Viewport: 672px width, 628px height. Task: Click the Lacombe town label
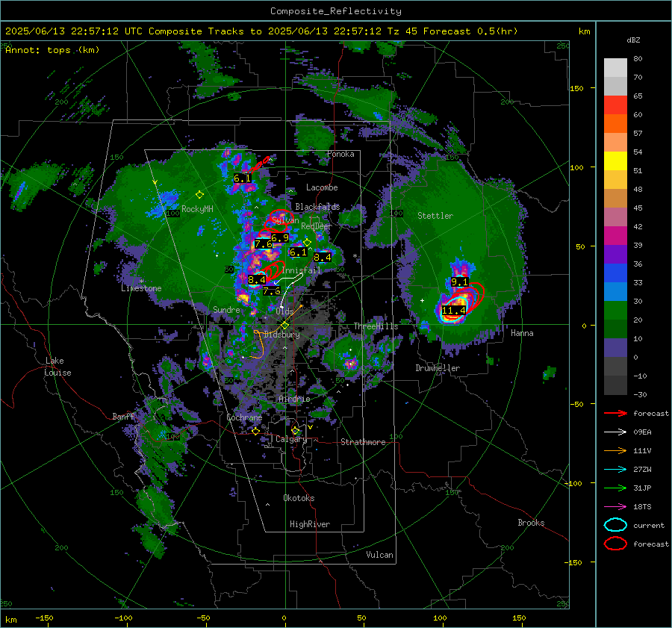click(x=322, y=187)
